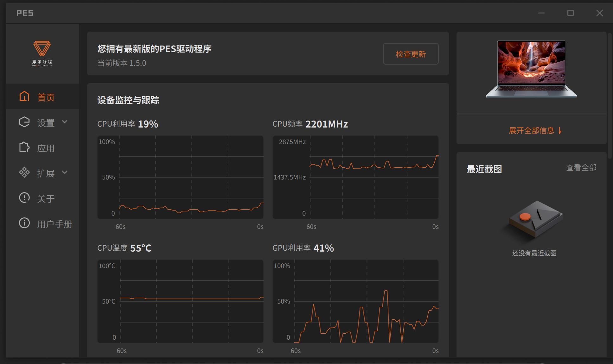Click the 当前版本 1.5.0 text

(x=122, y=63)
